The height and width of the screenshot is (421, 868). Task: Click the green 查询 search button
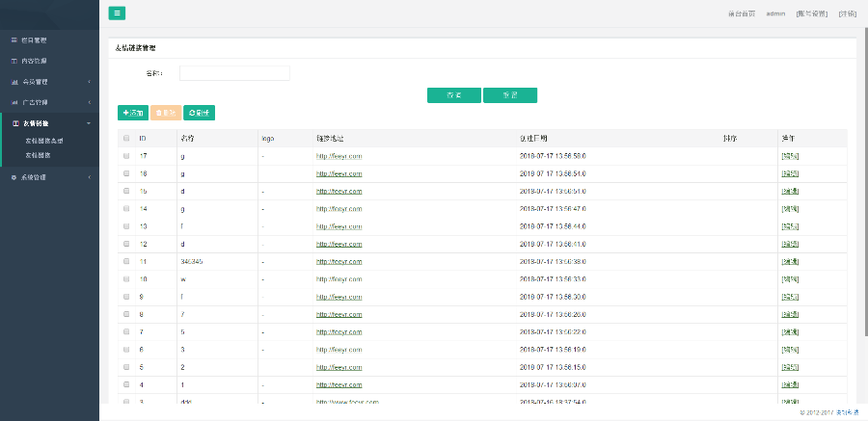(x=454, y=95)
